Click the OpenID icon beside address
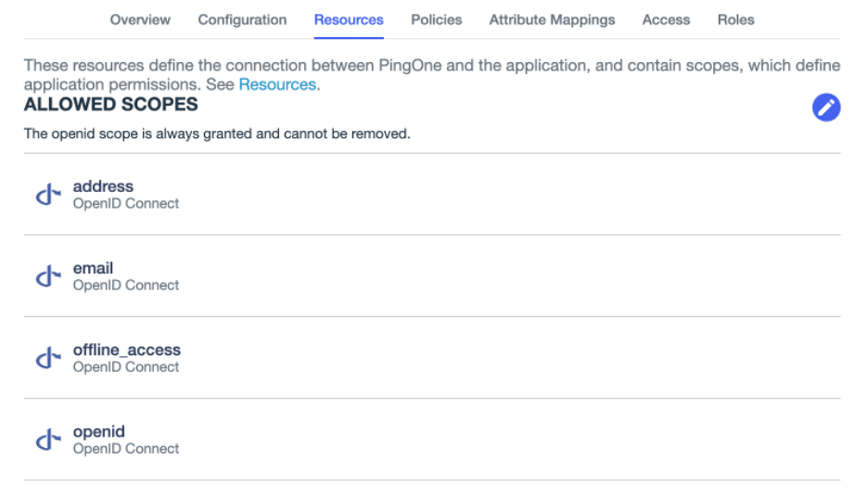Image resolution: width=868 pixels, height=497 pixels. 47,195
